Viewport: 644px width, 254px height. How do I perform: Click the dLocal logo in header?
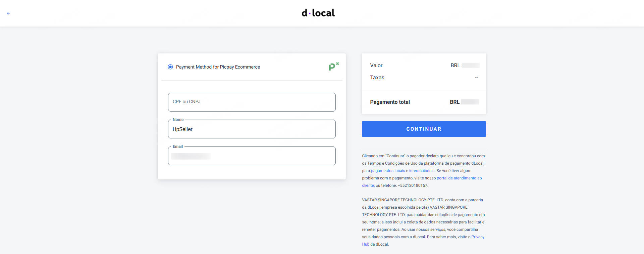(x=318, y=13)
